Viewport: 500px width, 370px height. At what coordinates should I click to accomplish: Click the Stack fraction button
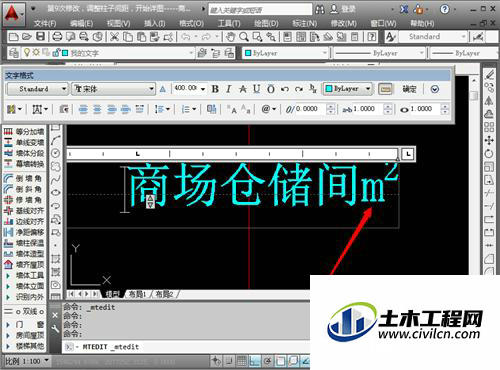tap(313, 89)
